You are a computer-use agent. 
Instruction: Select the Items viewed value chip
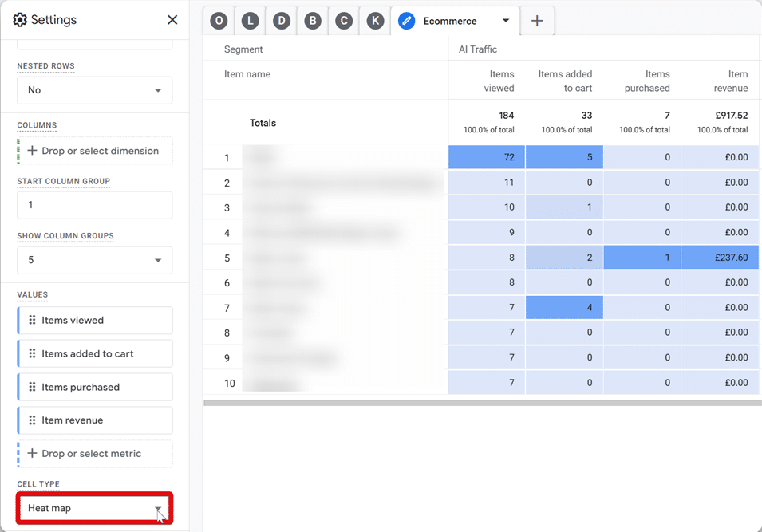[95, 320]
